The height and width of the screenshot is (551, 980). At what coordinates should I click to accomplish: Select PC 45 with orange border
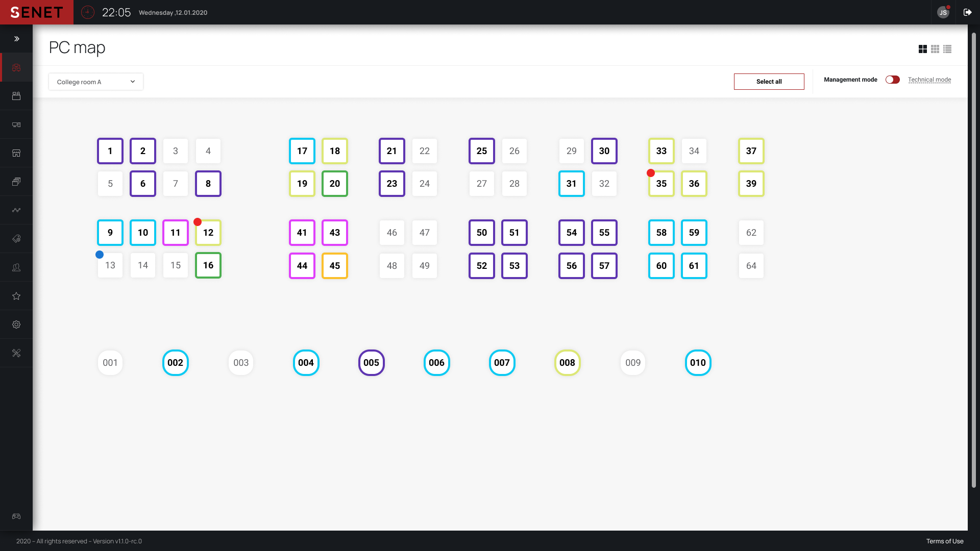click(x=334, y=266)
